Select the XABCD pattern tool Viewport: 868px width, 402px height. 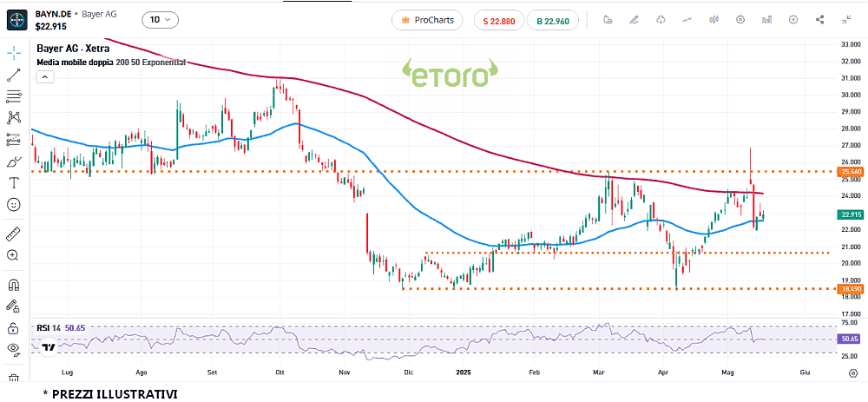[x=13, y=117]
